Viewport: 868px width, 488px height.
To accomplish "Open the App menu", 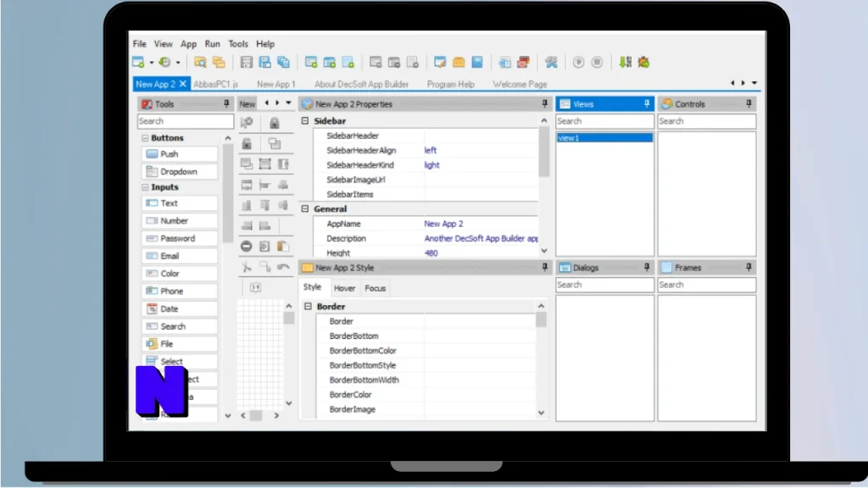I will (188, 44).
